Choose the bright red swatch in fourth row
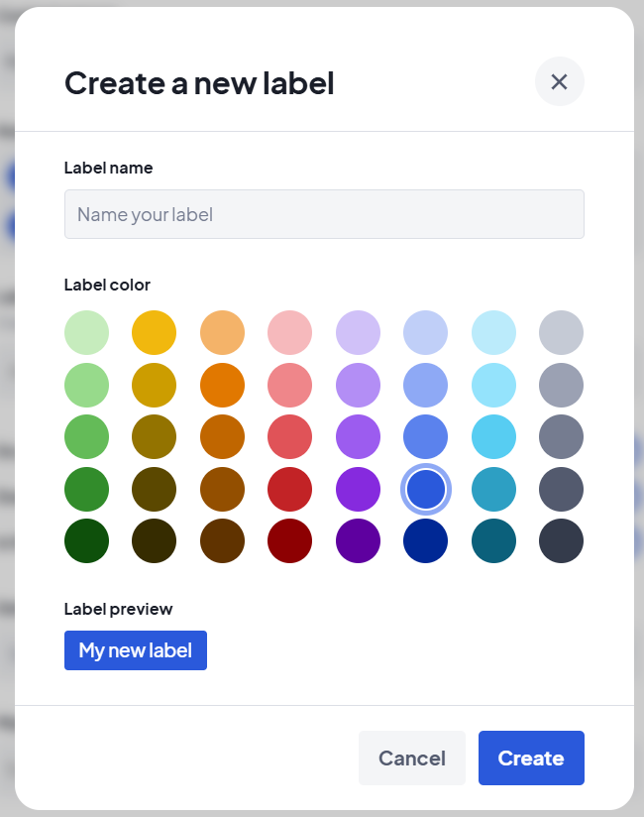Viewport: 644px width, 817px height. click(289, 489)
